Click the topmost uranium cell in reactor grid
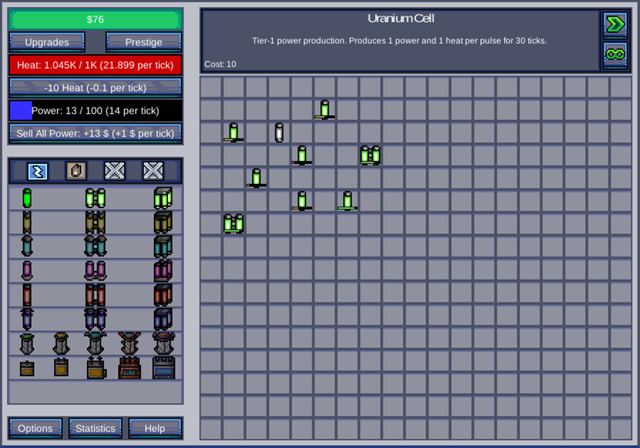Screen dimensions: 640x448 [325, 109]
